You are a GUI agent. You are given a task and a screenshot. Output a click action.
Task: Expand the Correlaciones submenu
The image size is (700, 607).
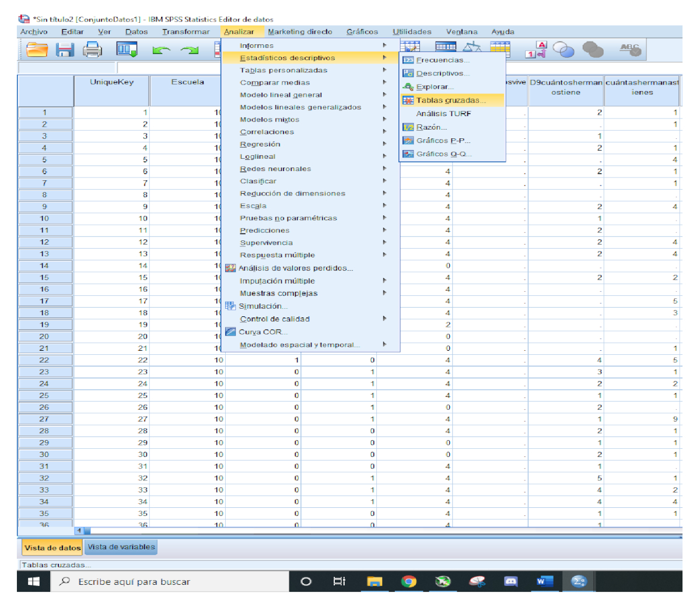[x=267, y=132]
